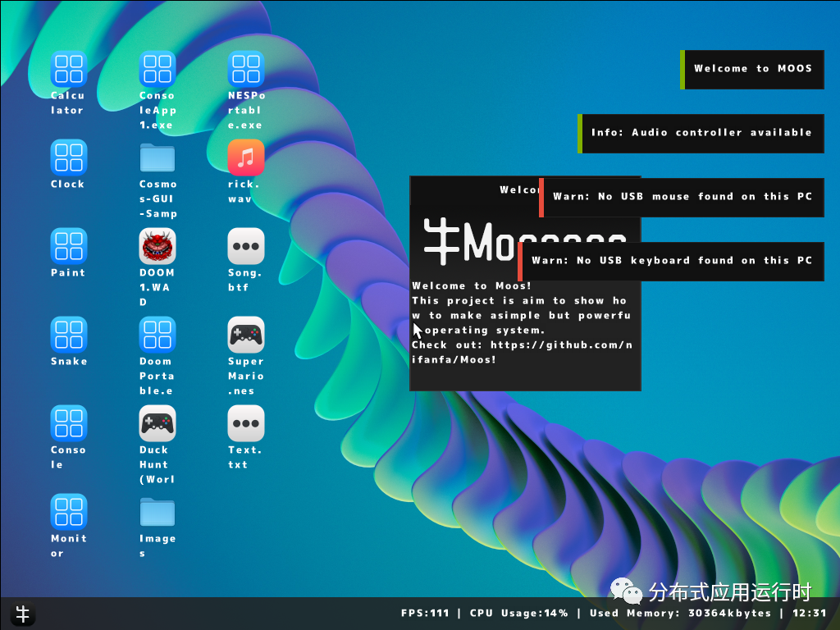Viewport: 840px width, 630px height.
Task: Click the Used Memory status text
Action: coord(680,613)
